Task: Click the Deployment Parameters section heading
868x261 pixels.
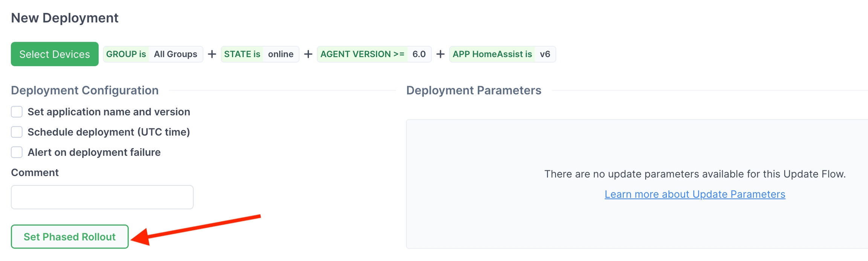Action: tap(474, 90)
